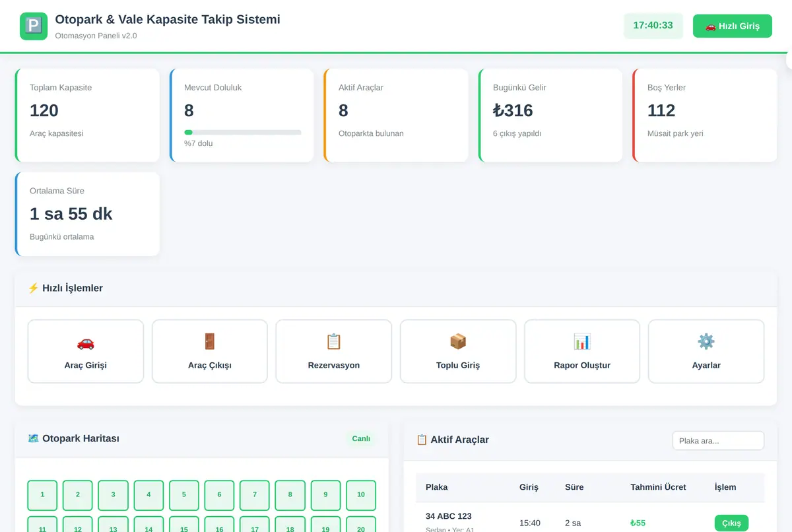The height and width of the screenshot is (532, 792).
Task: Click the plate 34 ABC 123
Action: pos(449,516)
